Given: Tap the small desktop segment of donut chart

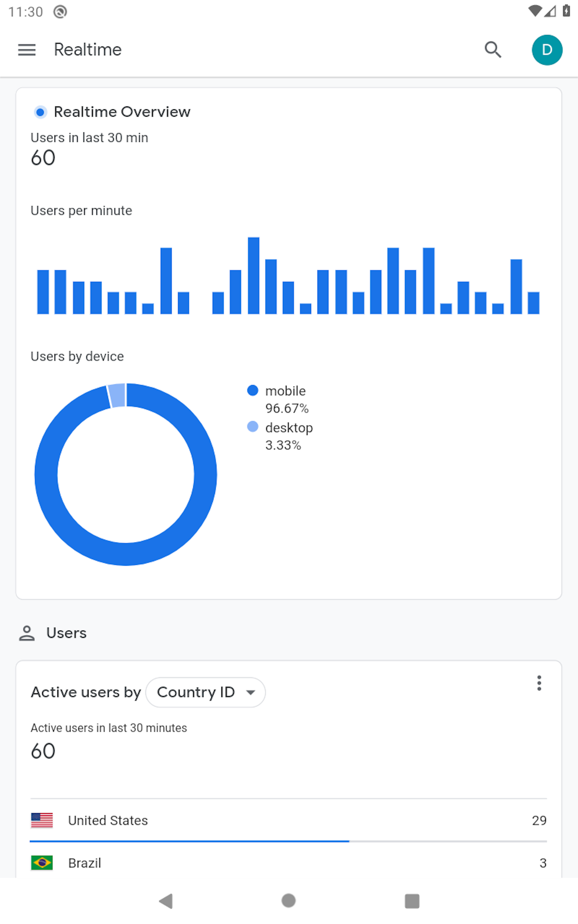Looking at the screenshot, I should tap(117, 396).
